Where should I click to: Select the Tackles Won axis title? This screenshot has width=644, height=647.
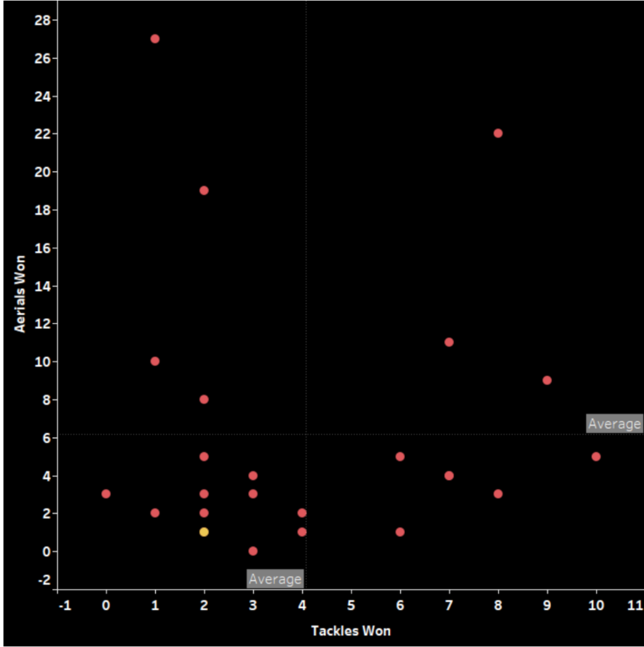(x=351, y=630)
